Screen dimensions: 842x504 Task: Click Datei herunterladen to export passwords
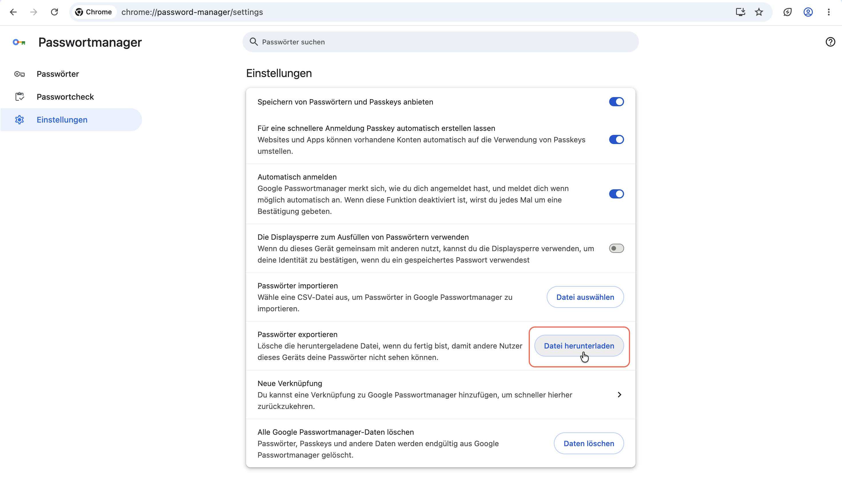coord(579,346)
